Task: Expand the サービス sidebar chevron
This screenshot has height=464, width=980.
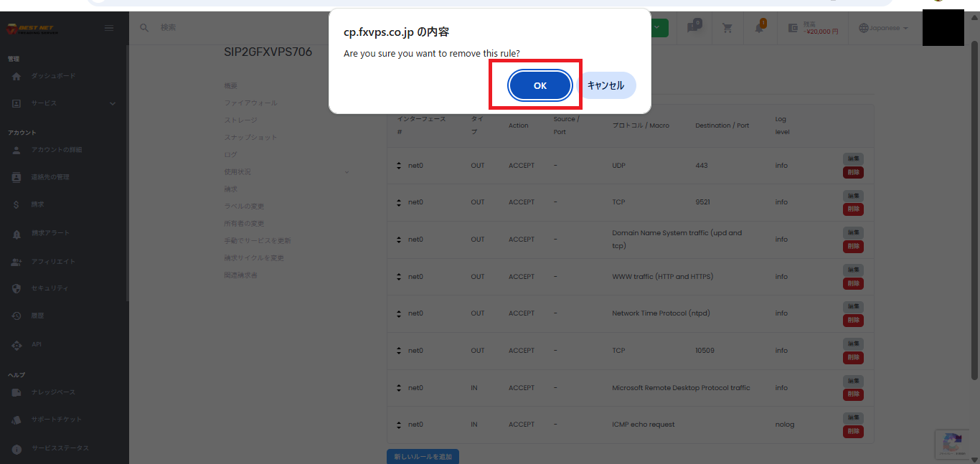Action: [x=113, y=103]
